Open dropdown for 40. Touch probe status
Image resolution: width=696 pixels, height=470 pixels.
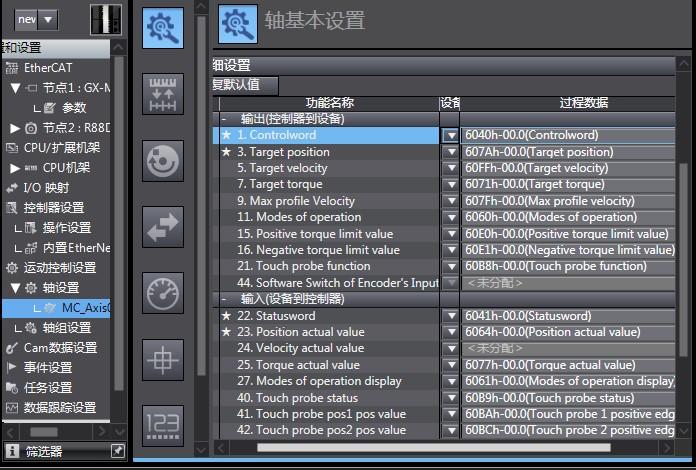[451, 398]
